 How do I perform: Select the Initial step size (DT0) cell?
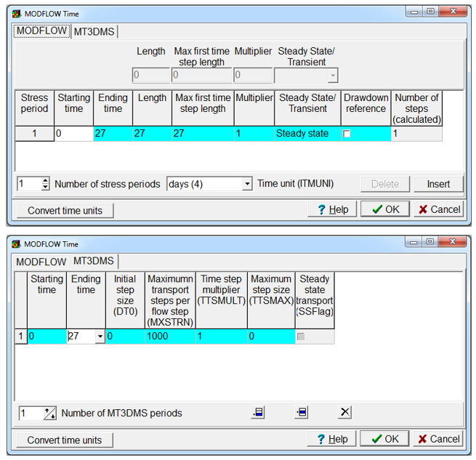coord(125,336)
